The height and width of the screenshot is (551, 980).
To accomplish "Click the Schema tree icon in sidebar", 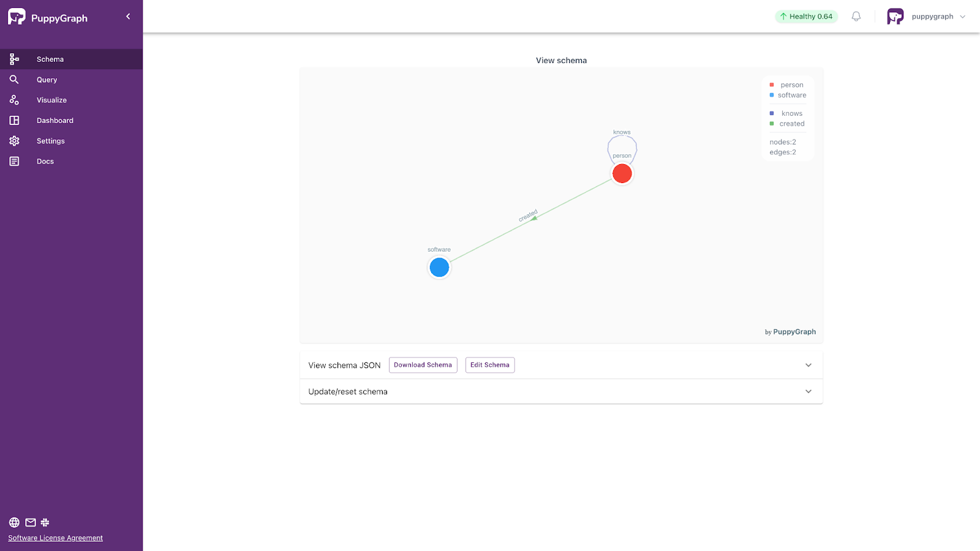I will click(x=14, y=59).
